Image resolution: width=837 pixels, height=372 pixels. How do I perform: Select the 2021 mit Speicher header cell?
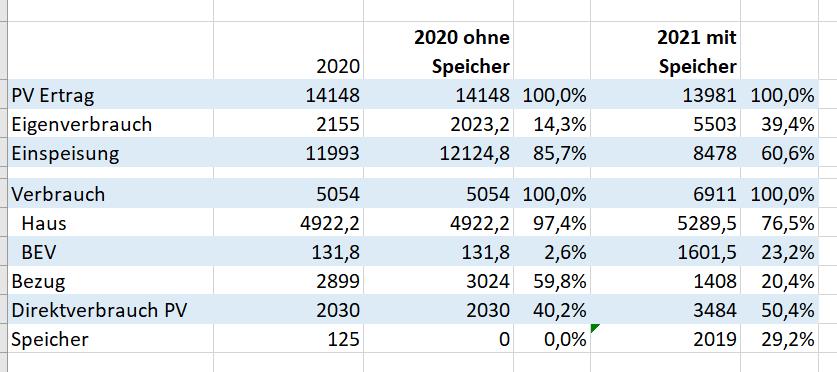[666, 51]
